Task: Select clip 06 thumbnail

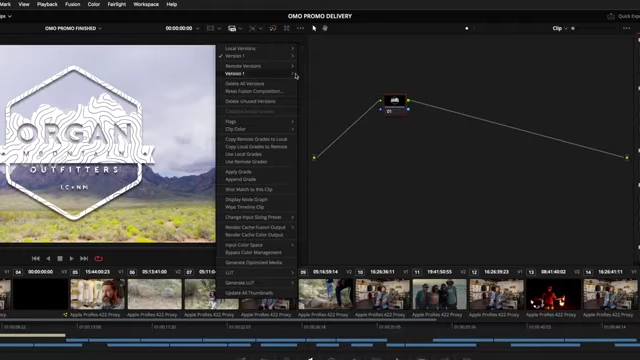Action: 155,294
